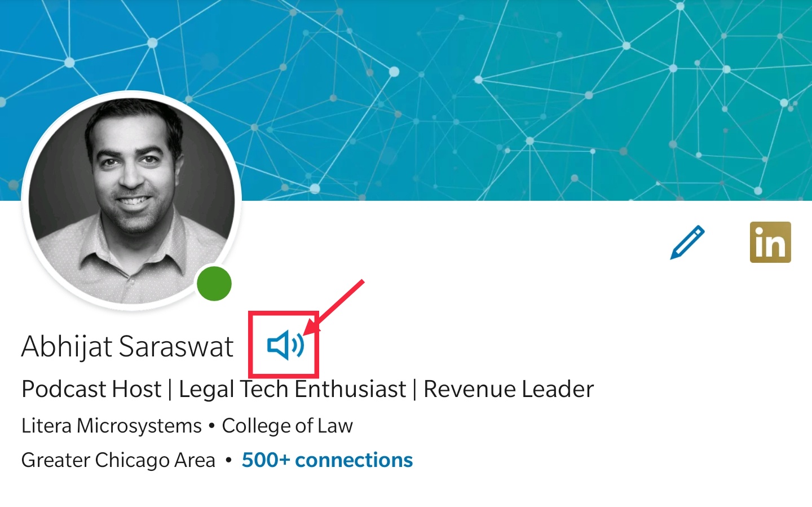Click the gold LinkedIn Premium badge
The image size is (812, 507).
click(770, 243)
